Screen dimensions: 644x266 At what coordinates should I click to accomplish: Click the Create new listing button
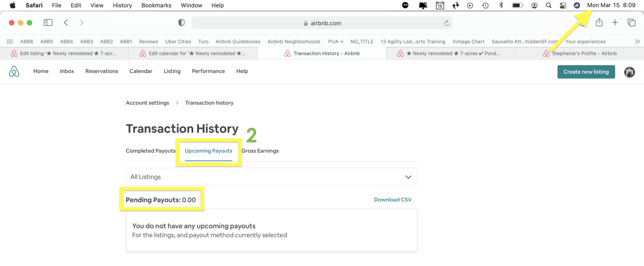(x=586, y=72)
